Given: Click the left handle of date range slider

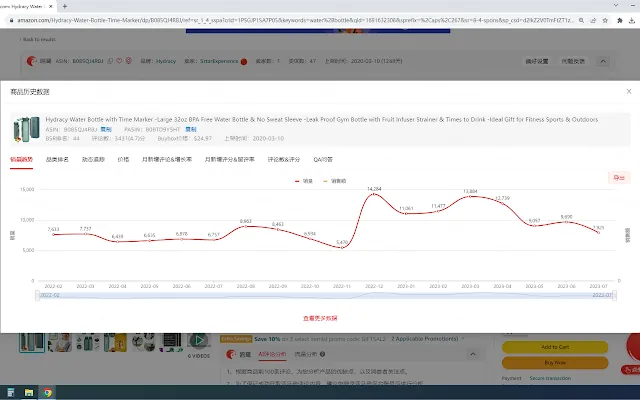Looking at the screenshot, I should pyautogui.click(x=38, y=295).
